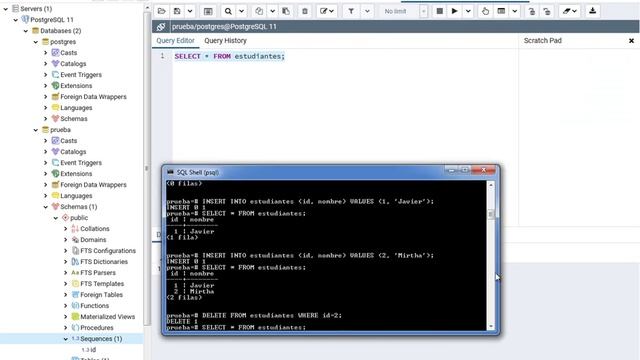Open the Clear eraser dropdown
Image resolution: width=640 pixels, height=360 pixels.
(570, 11)
